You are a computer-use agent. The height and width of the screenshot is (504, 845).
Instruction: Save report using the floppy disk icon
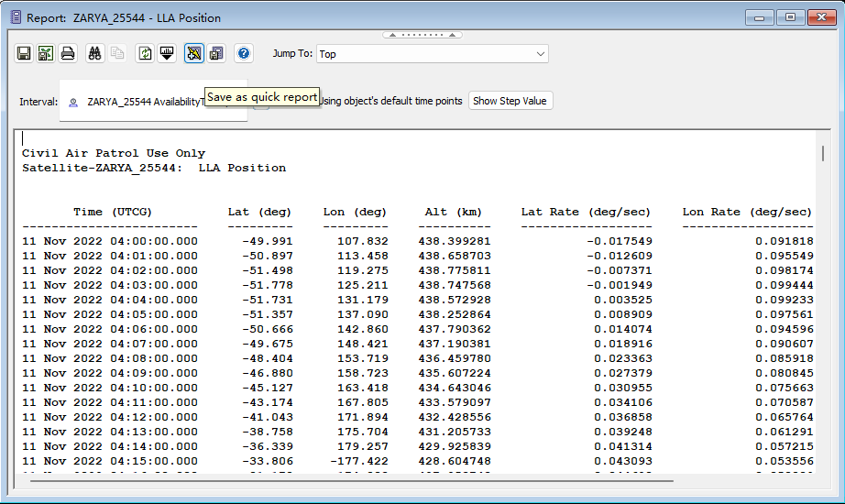(x=24, y=53)
